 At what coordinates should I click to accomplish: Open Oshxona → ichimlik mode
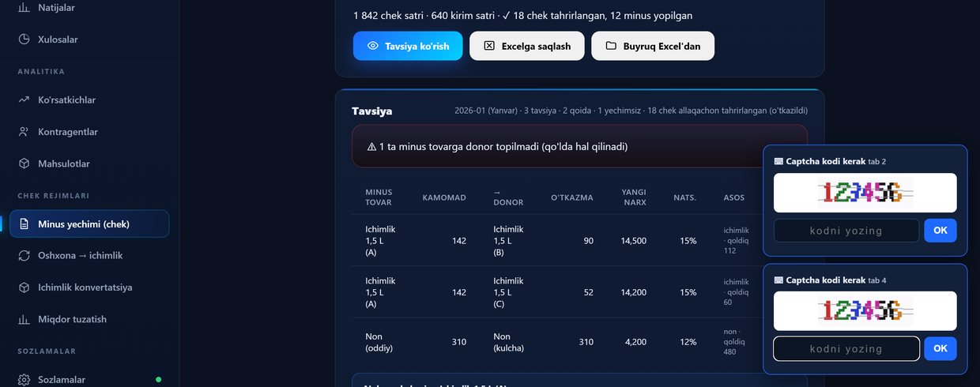click(x=89, y=255)
